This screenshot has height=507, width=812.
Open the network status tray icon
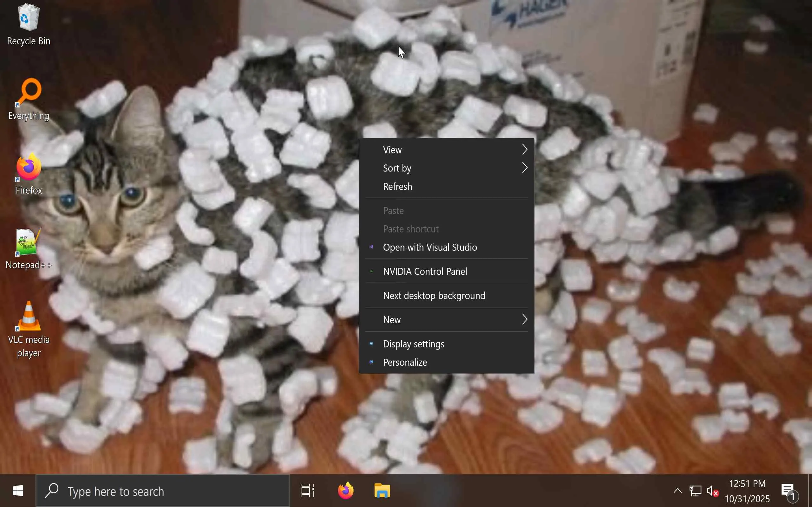pos(695,491)
